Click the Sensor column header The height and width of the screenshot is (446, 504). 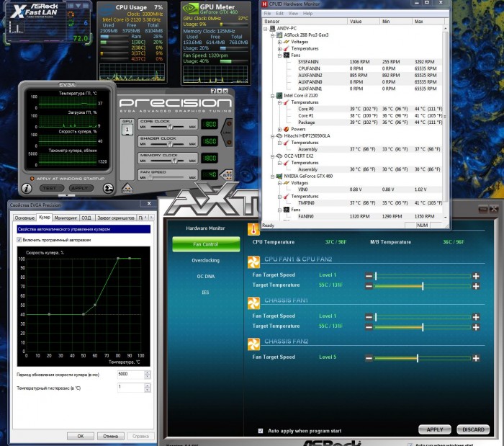pos(305,21)
